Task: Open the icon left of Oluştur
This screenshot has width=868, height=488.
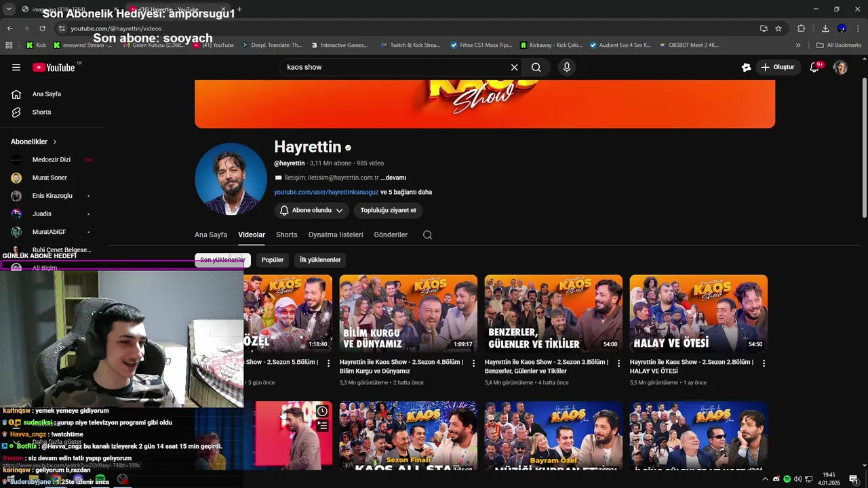Action: [746, 67]
